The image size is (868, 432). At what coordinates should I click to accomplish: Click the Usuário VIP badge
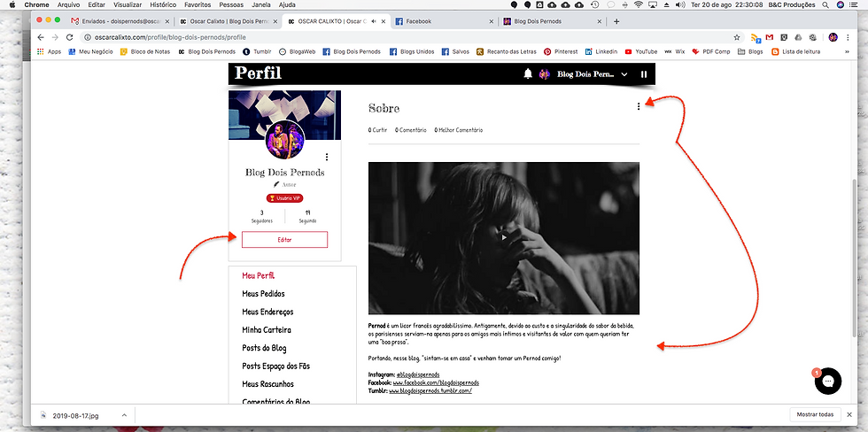(x=284, y=198)
